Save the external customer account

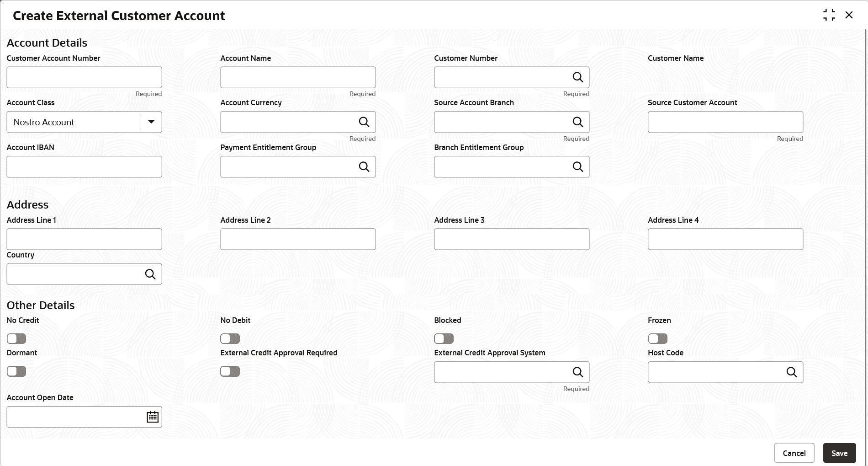839,453
